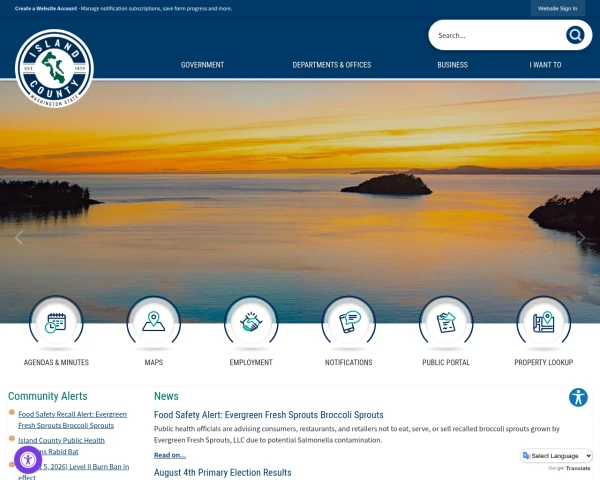The height and width of the screenshot is (480, 600).
Task: Open the Notifications label link
Action: [x=349, y=362]
